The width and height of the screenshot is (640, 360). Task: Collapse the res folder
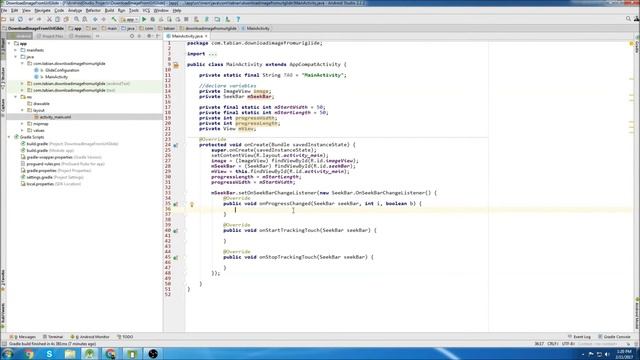pyautogui.click(x=16, y=97)
